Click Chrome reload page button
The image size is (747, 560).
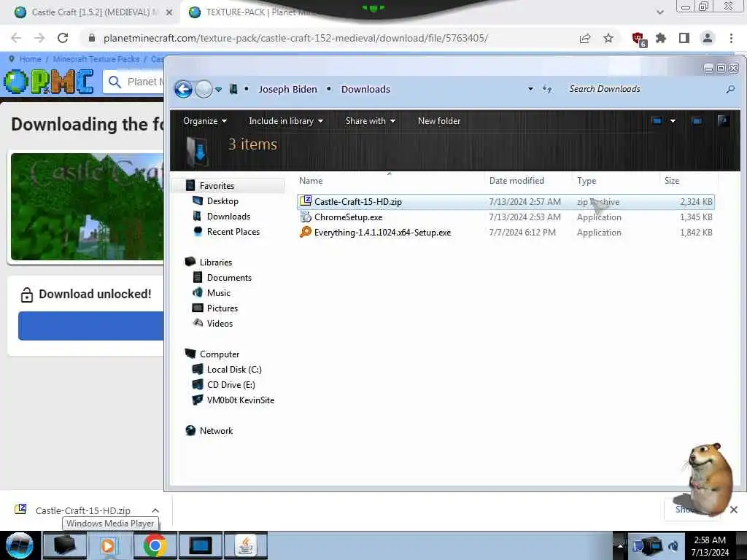63,38
